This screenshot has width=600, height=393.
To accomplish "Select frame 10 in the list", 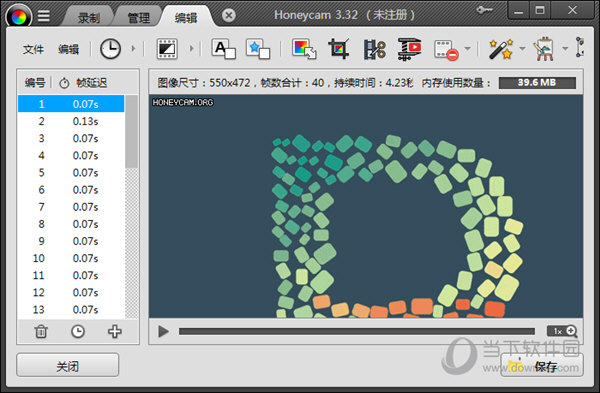I will [71, 258].
